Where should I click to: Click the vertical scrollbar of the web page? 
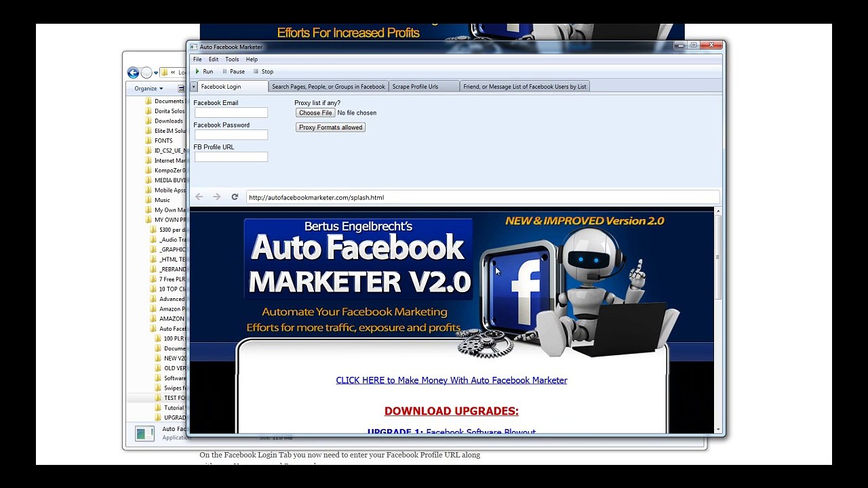[x=717, y=258]
